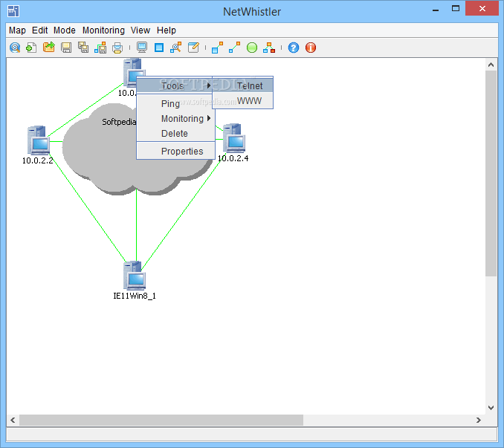Click the network hierarchy toolbar icon
This screenshot has width=504, height=448.
click(x=269, y=48)
